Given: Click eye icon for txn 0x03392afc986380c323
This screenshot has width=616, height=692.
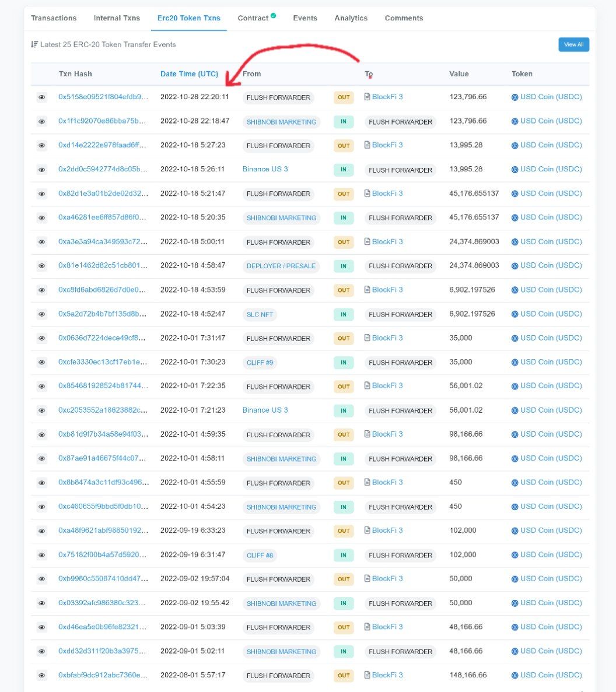Looking at the screenshot, I should click(x=42, y=603).
